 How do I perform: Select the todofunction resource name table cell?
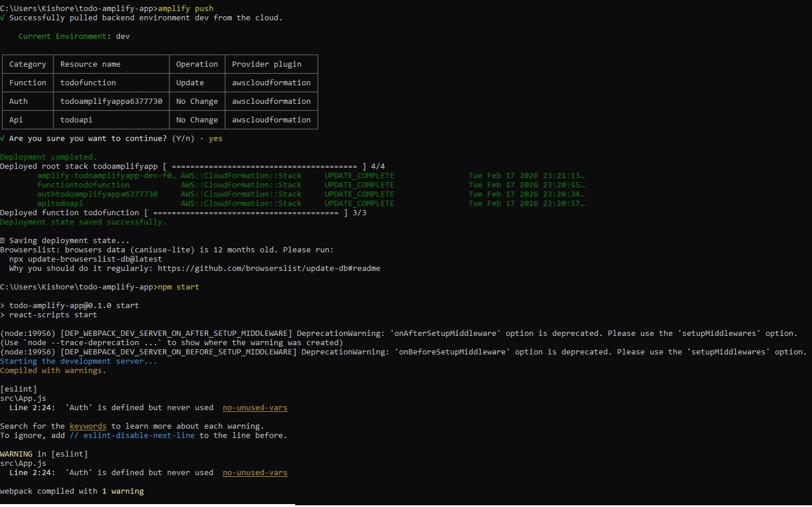pos(88,83)
